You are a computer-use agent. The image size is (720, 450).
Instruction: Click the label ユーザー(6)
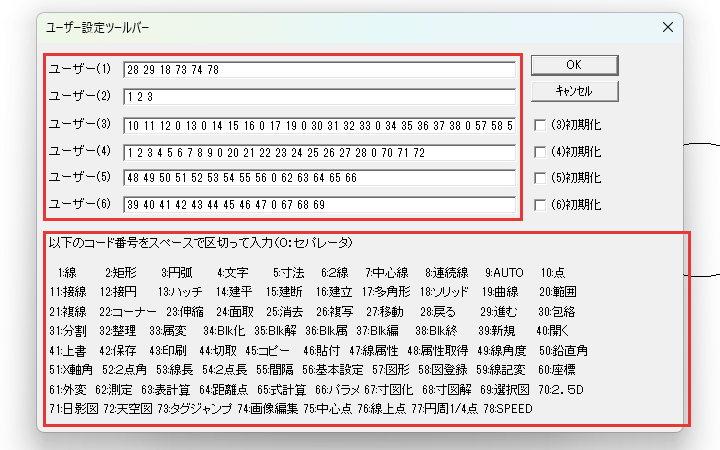[x=80, y=203]
